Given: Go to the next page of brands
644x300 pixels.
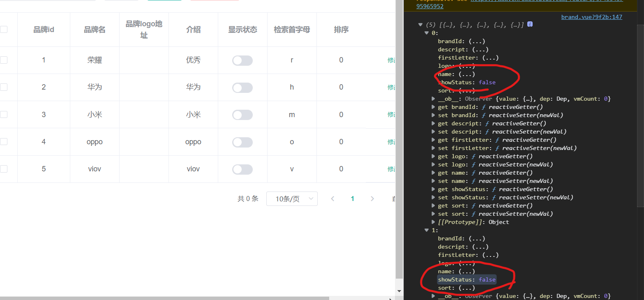Looking at the screenshot, I should (x=372, y=199).
